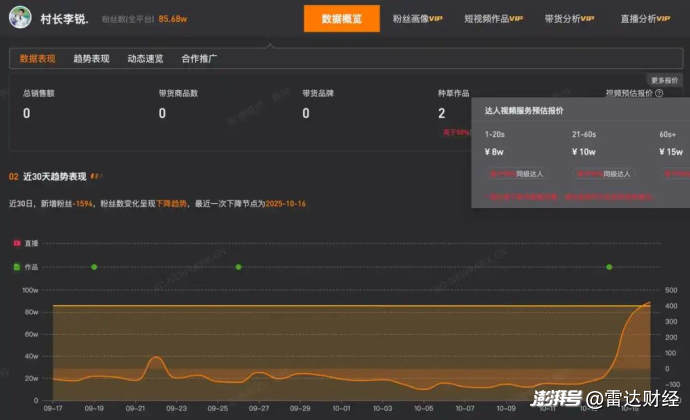Click the chart line peak near 09-22
Image resolution: width=690 pixels, height=420 pixels.
tap(156, 357)
